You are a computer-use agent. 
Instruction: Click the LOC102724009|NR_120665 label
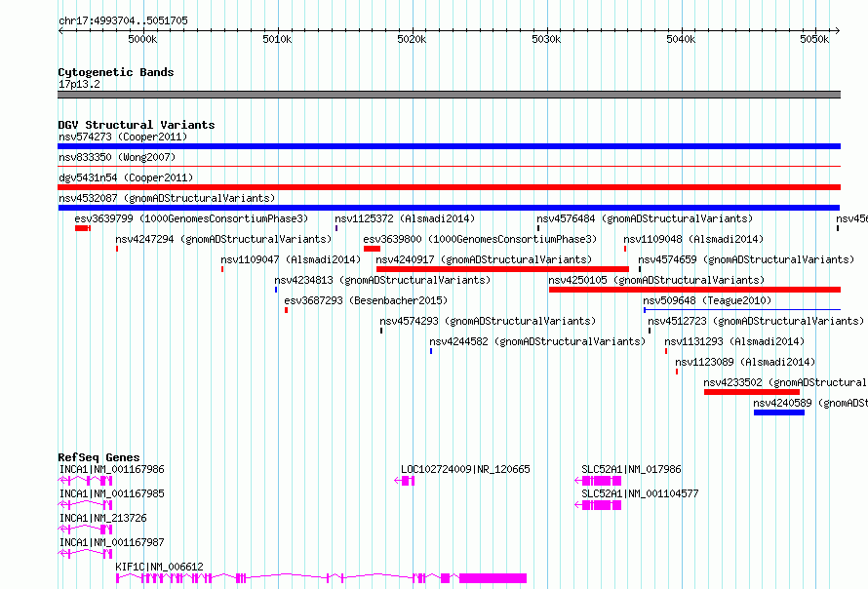pyautogui.click(x=465, y=469)
